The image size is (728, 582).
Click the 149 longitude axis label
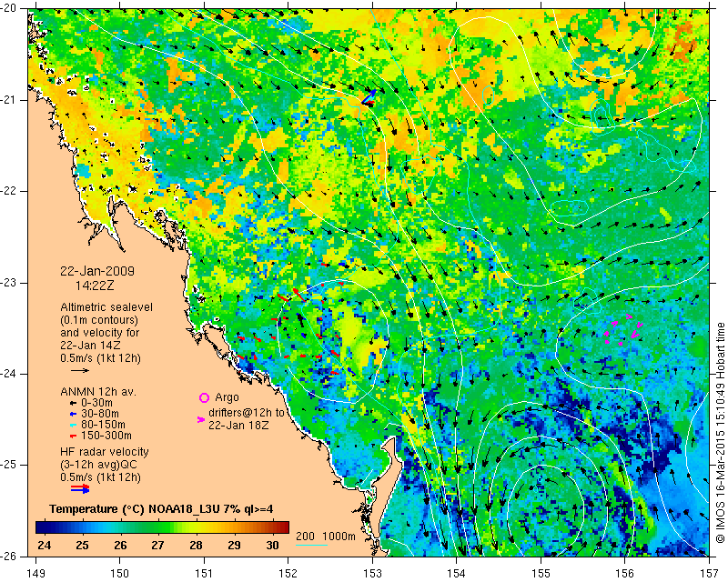click(36, 574)
